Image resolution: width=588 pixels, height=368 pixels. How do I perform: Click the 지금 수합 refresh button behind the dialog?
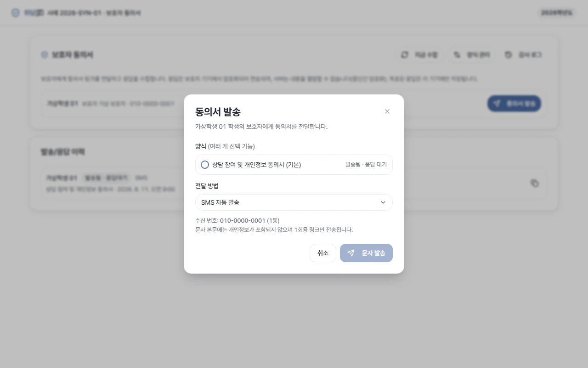(419, 55)
